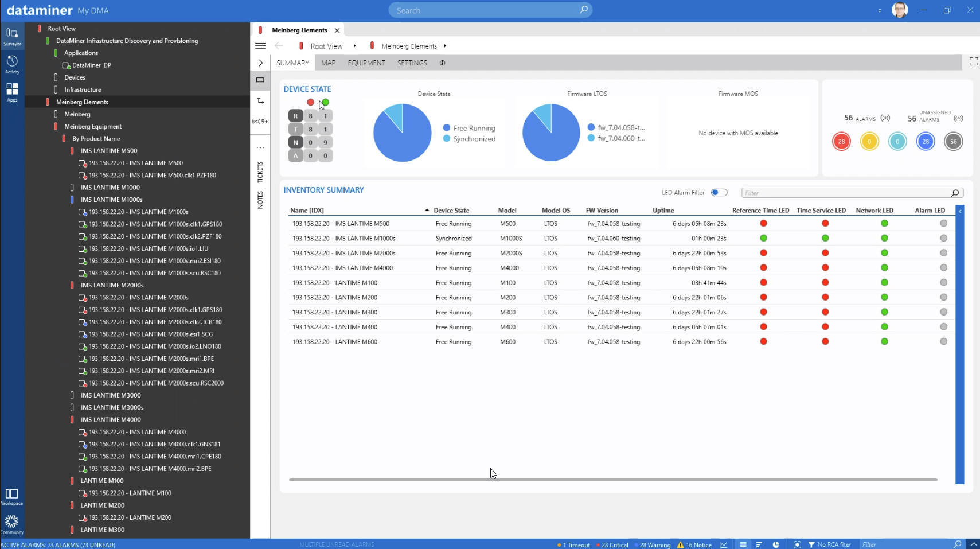The image size is (980, 549).
Task: Click the search magnifier in top bar
Action: [x=583, y=10]
